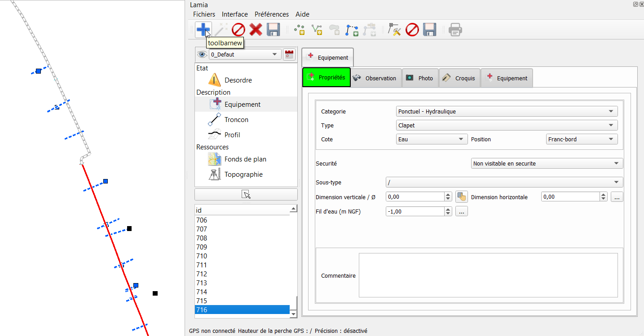The image size is (644, 336).
Task: Click the Fil d'eau value field
Action: point(415,211)
